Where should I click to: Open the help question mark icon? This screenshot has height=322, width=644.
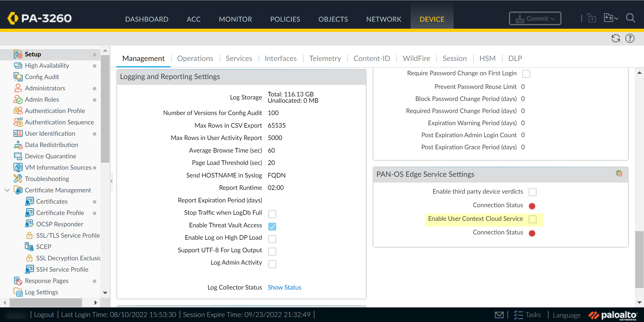click(x=630, y=39)
